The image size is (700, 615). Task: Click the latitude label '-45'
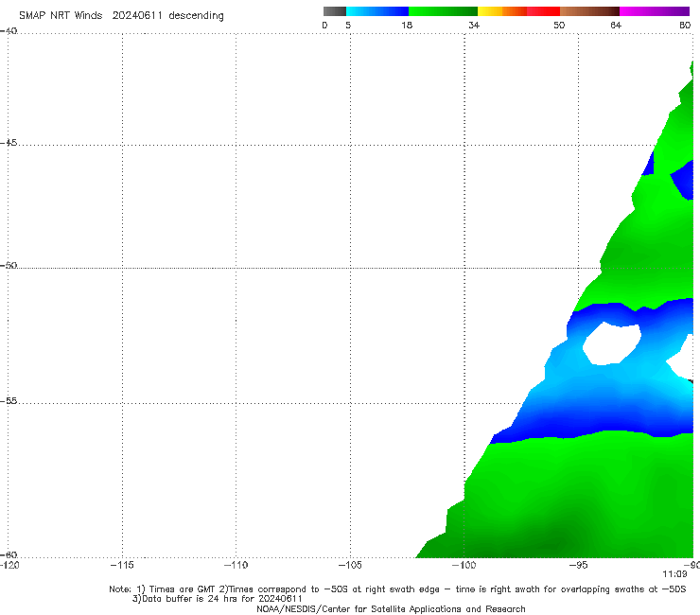click(x=9, y=143)
